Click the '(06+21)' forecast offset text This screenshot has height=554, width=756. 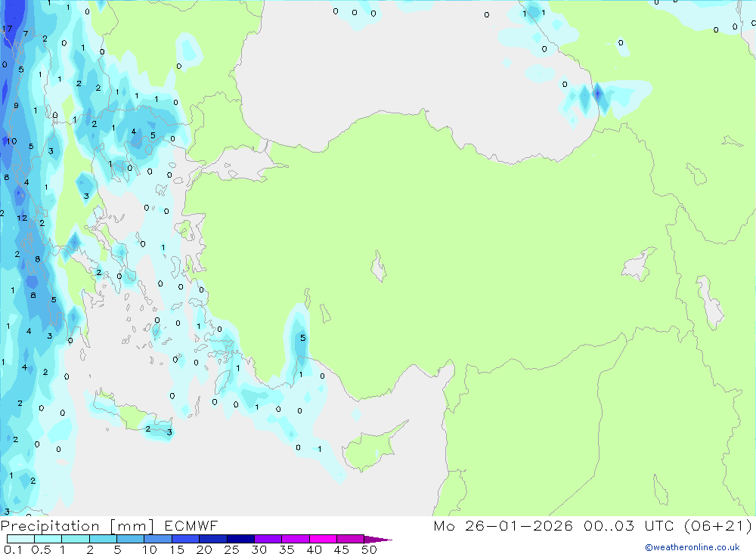pos(718,525)
